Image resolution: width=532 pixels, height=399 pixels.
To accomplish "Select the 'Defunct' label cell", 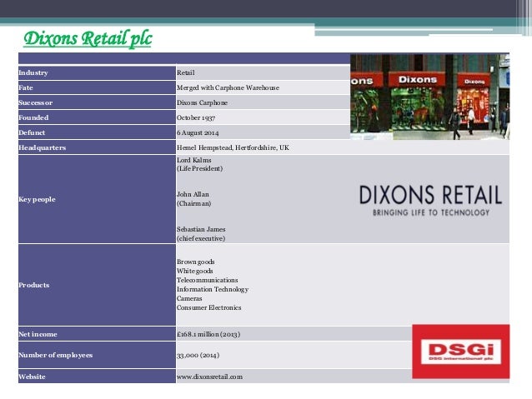I will (x=97, y=132).
